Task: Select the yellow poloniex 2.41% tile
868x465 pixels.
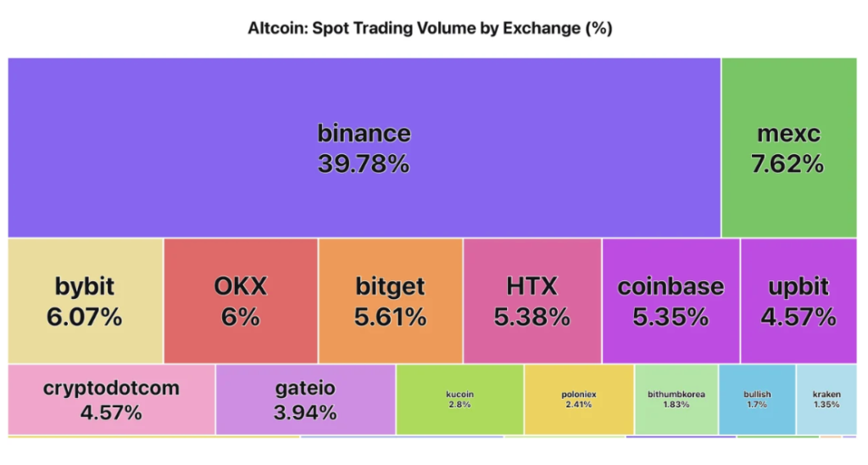Action: point(579,399)
